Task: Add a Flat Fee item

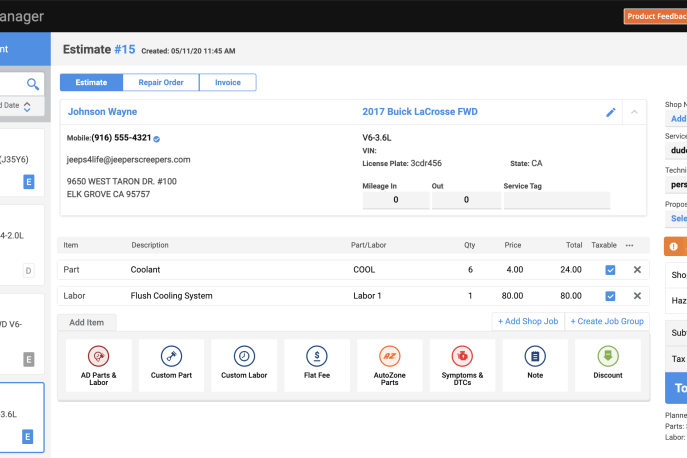Action: 317,364
